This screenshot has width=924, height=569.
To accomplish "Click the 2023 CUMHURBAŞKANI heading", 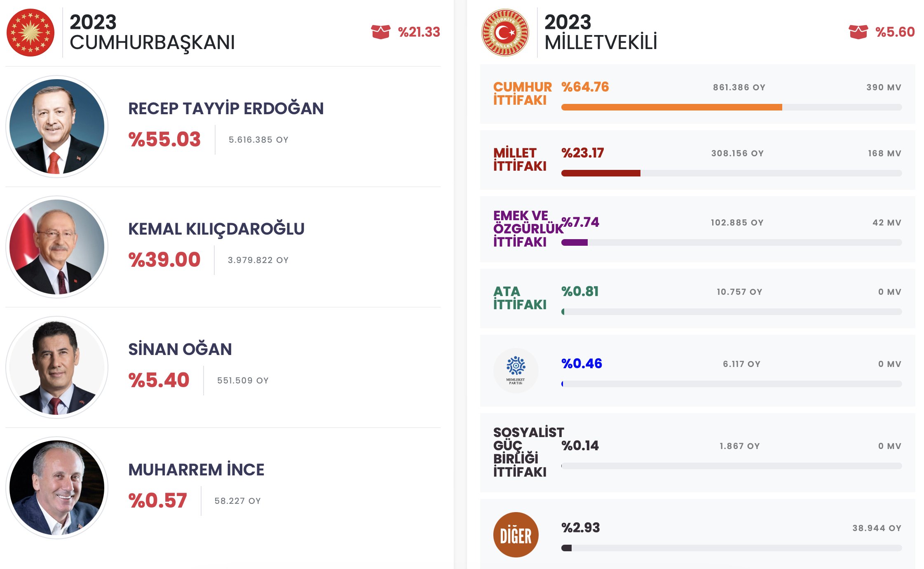I will [152, 32].
